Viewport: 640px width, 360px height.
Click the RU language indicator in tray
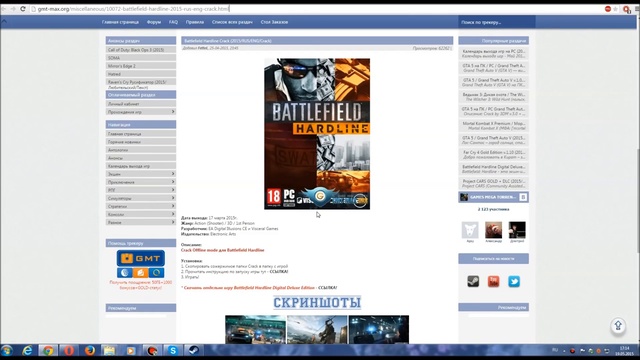[x=555, y=350]
